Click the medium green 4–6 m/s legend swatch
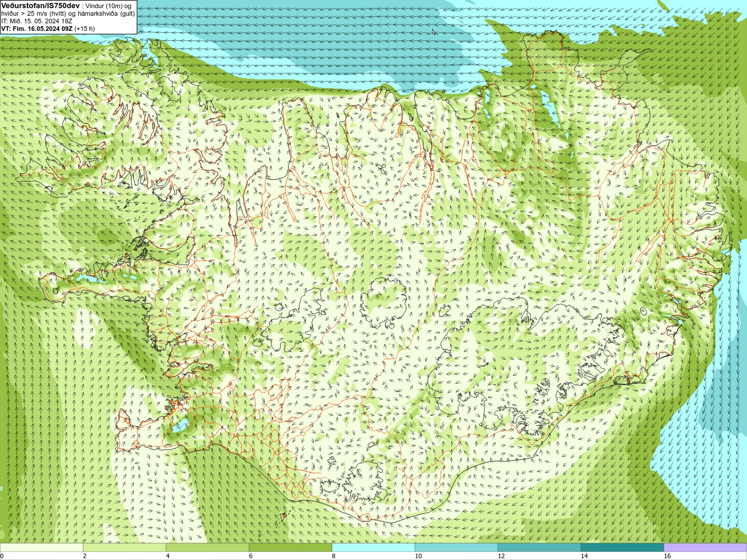 (x=207, y=548)
